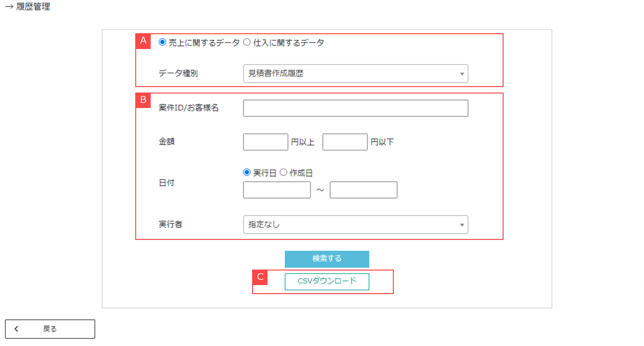This screenshot has width=644, height=346.
Task: Click the red B section marker
Action: point(143,100)
